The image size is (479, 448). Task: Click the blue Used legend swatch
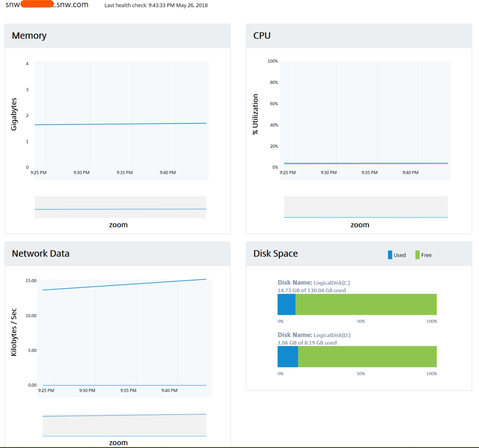389,255
